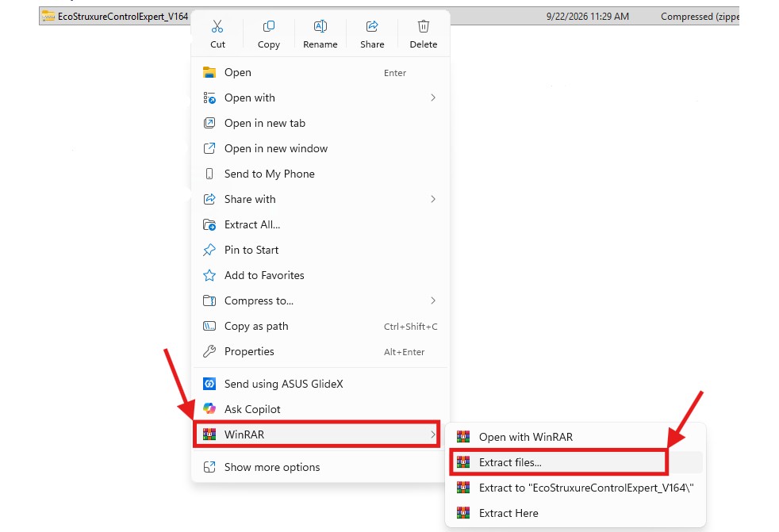The image size is (779, 532).
Task: Choose Open with WinRAR
Action: click(575, 437)
